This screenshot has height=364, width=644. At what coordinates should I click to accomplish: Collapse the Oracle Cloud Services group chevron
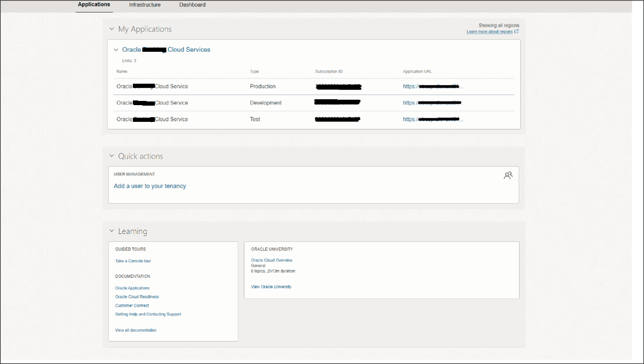(116, 50)
